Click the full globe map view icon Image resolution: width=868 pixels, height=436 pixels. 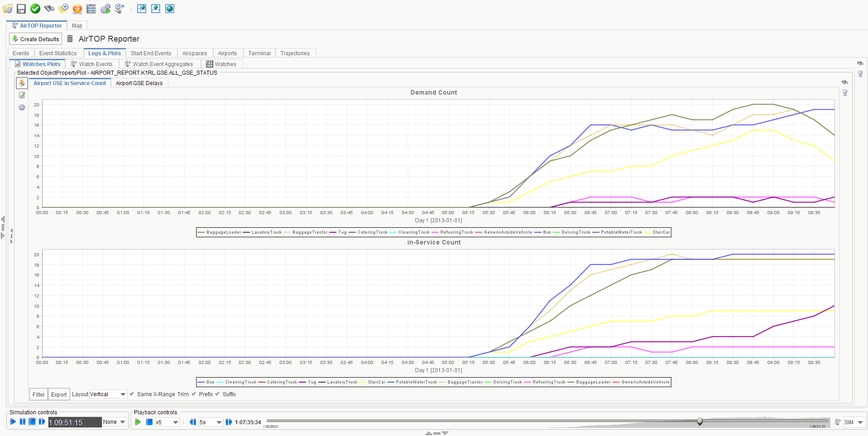point(170,9)
